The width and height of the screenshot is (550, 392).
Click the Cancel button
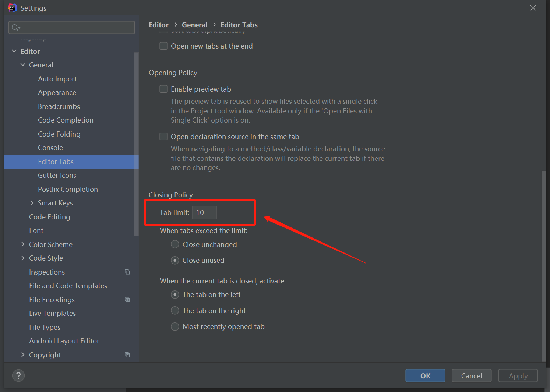(x=472, y=375)
